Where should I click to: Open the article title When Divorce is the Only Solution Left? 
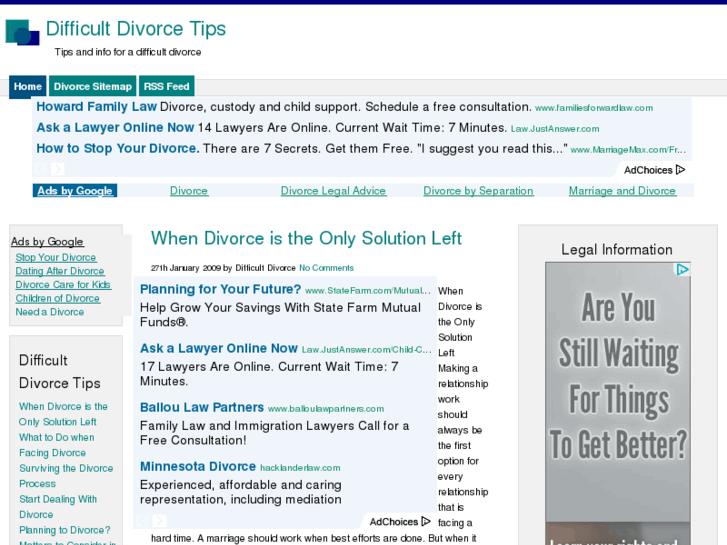(306, 238)
